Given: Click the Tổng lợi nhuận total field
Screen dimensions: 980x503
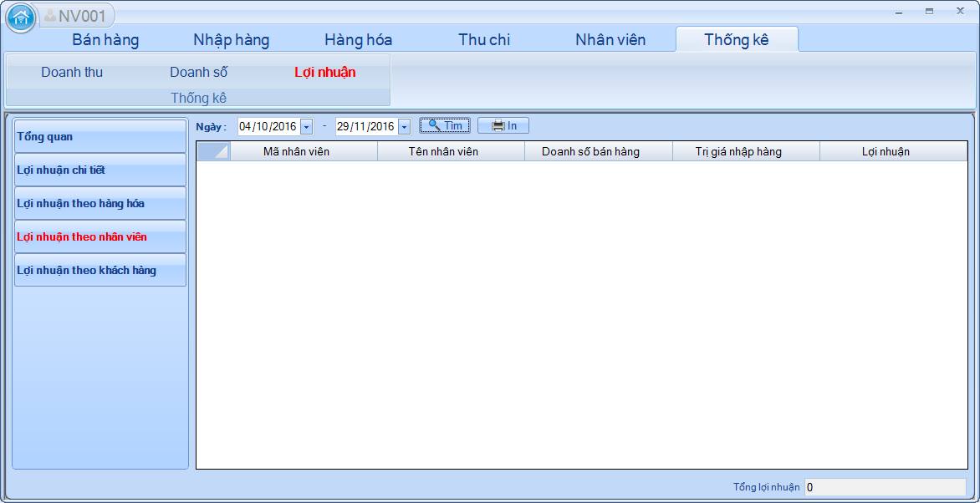Looking at the screenshot, I should pos(885,487).
